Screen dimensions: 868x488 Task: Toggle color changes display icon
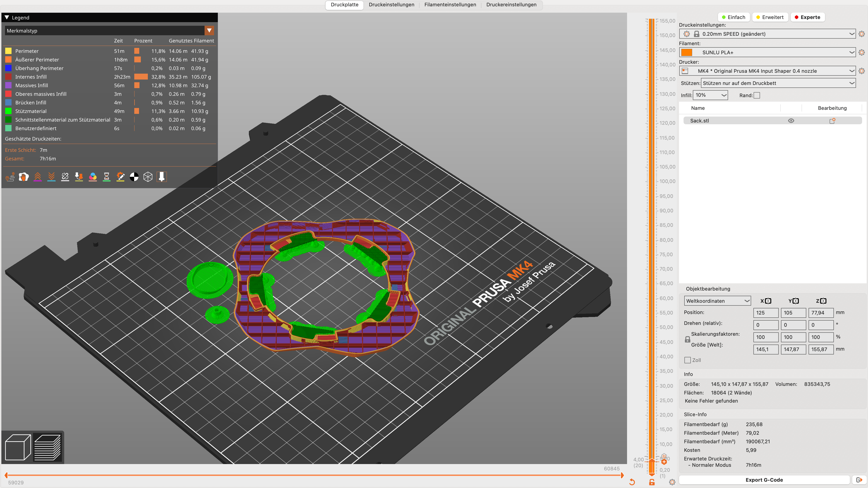coord(93,177)
